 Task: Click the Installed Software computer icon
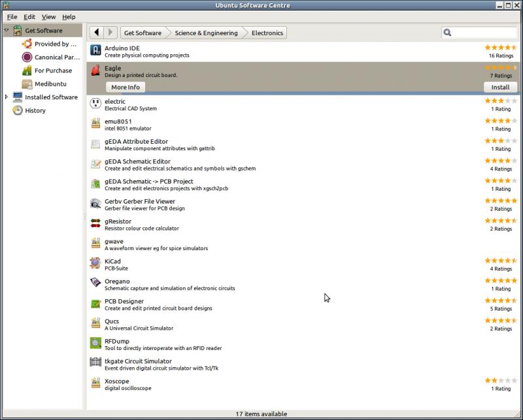coord(18,97)
